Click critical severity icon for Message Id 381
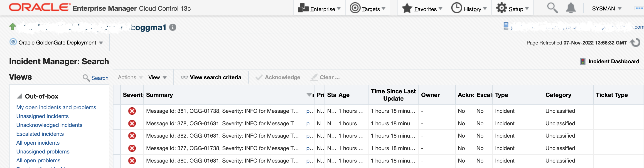 click(132, 111)
